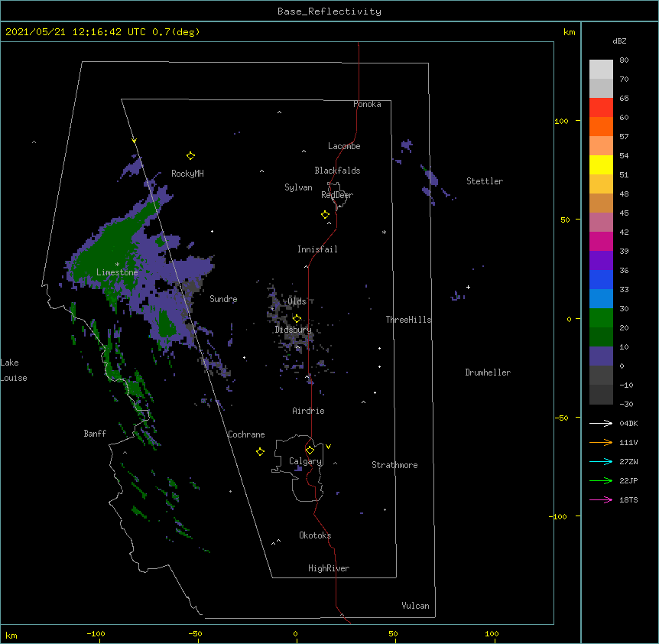The height and width of the screenshot is (644, 659).
Task: Click the magenta swatch in dBZ scale
Action: 601,241
